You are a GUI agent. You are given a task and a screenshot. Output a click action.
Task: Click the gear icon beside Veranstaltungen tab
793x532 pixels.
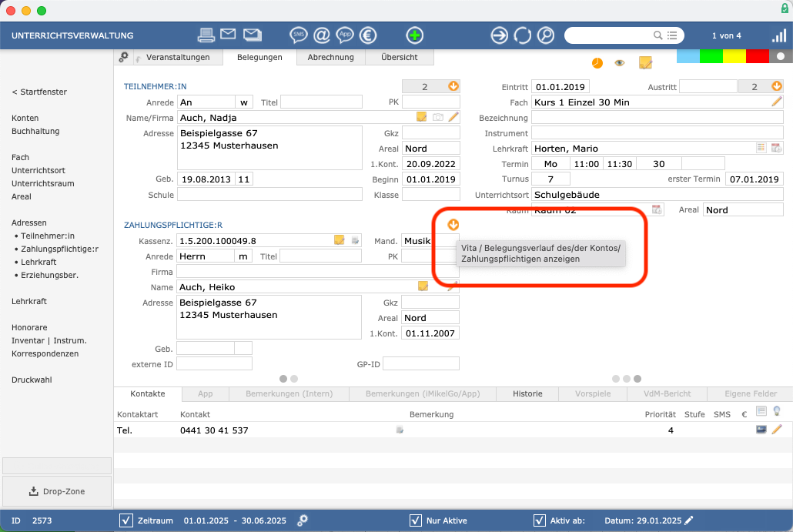coord(123,57)
